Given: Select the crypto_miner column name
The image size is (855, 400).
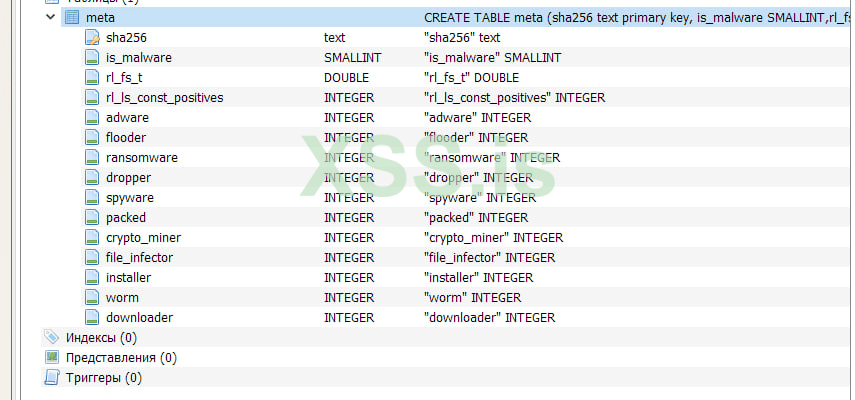Looking at the screenshot, I should (143, 238).
